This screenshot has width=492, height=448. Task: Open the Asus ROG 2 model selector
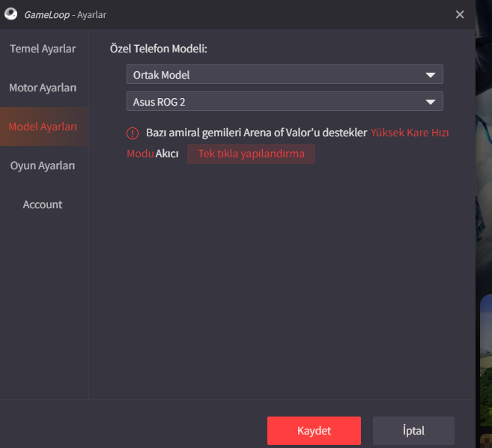coord(285,101)
